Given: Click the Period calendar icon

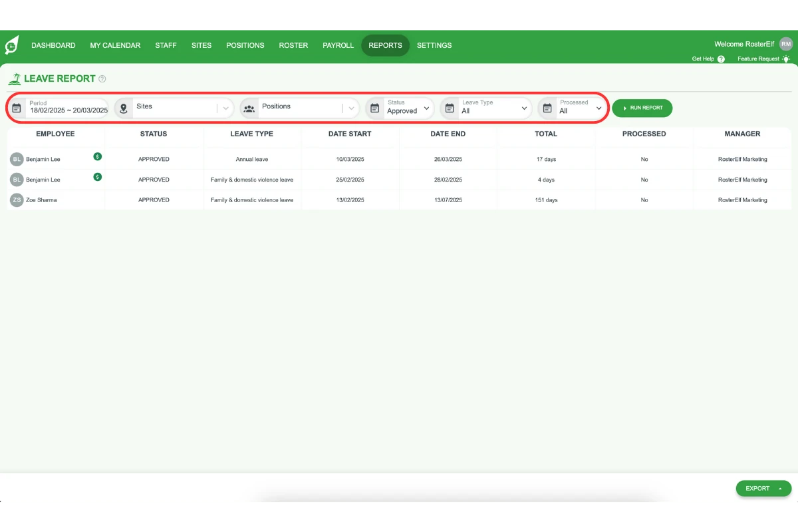Looking at the screenshot, I should click(x=17, y=108).
